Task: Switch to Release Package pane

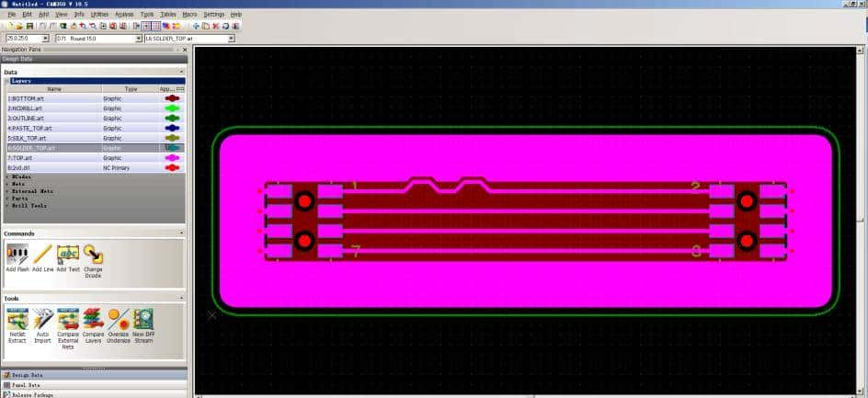Action: tap(32, 394)
